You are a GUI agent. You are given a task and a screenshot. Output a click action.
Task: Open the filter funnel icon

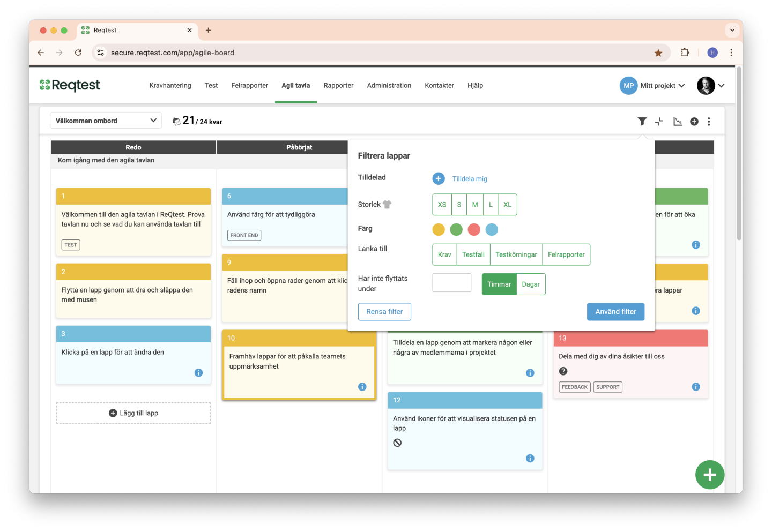642,122
